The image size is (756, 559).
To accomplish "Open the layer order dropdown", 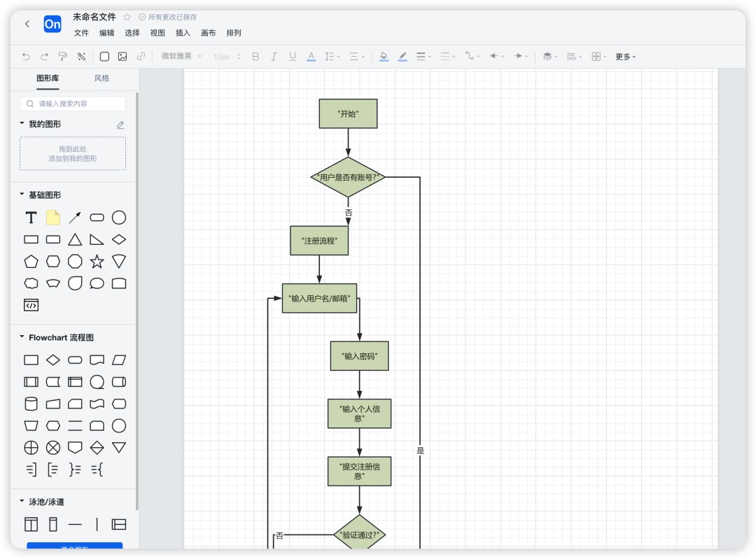I will tap(550, 57).
